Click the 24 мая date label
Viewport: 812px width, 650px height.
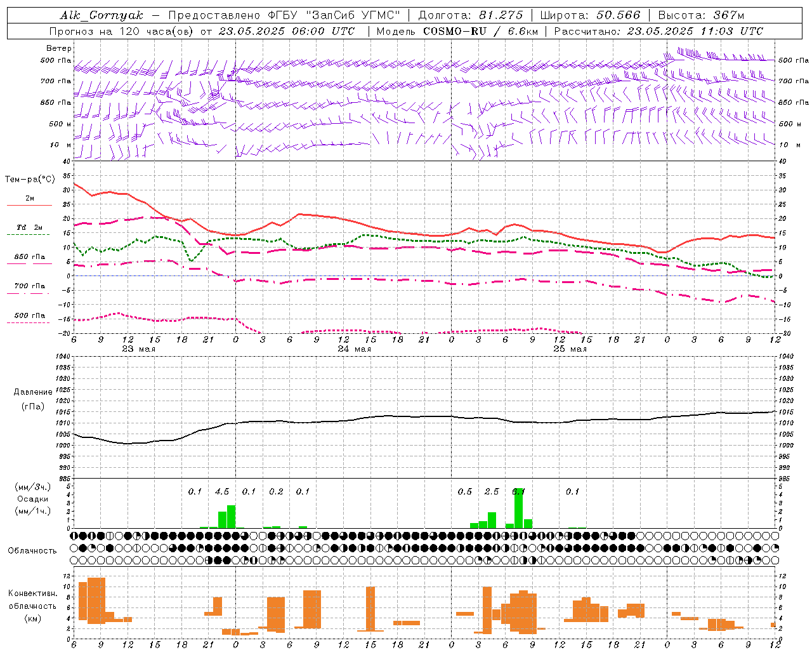[354, 349]
